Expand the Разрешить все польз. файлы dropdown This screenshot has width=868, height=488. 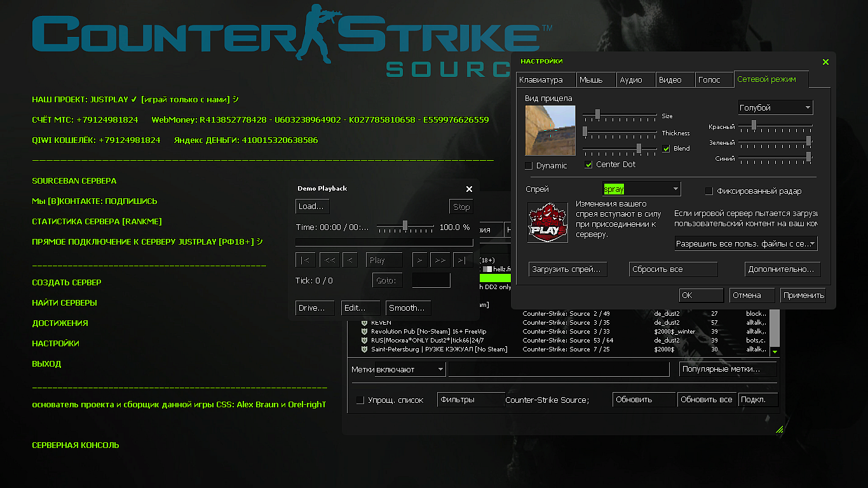746,243
